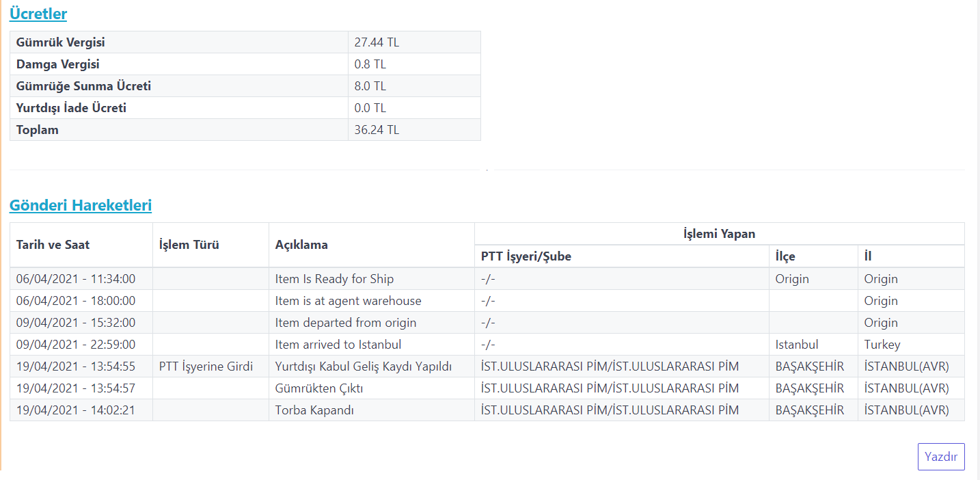Select the PTT İşyeri/Şube column header
The width and height of the screenshot is (980, 480).
pyautogui.click(x=526, y=256)
